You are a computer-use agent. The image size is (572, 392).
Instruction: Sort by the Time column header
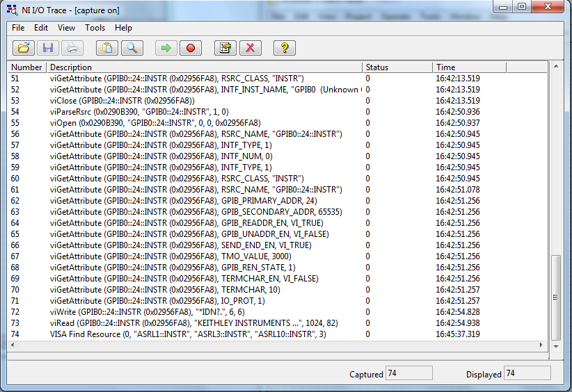(470, 67)
